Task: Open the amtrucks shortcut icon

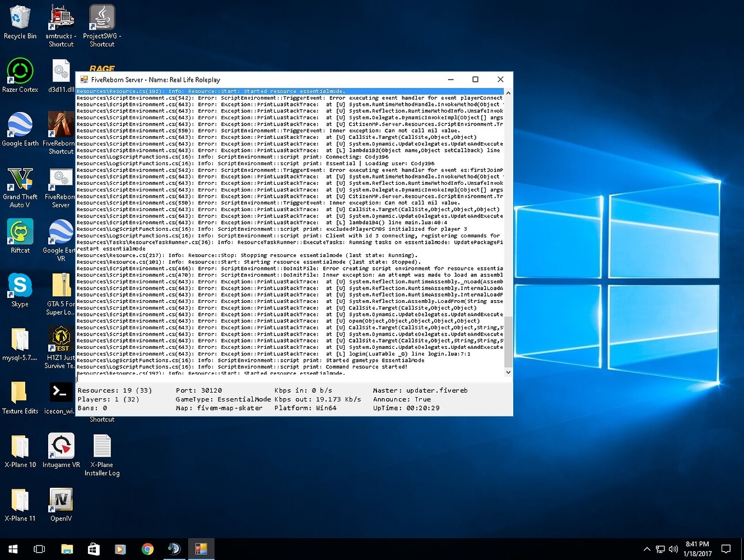Action: point(61,26)
